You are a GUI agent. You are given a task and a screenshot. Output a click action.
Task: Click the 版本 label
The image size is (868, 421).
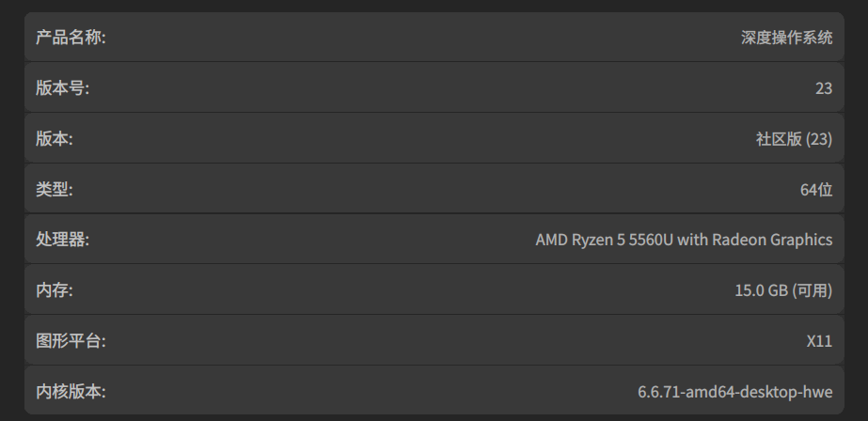click(x=54, y=139)
